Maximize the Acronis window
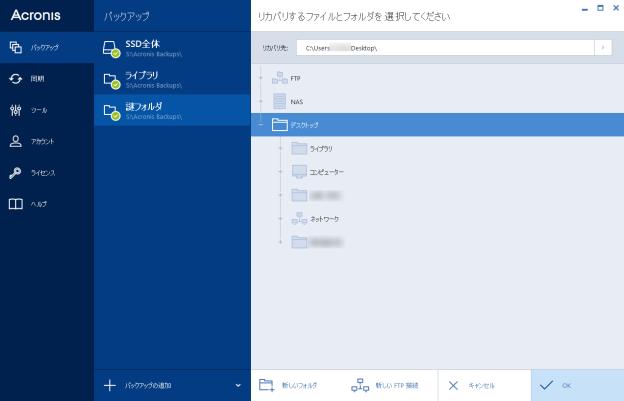Image resolution: width=624 pixels, height=401 pixels. pyautogui.click(x=600, y=8)
